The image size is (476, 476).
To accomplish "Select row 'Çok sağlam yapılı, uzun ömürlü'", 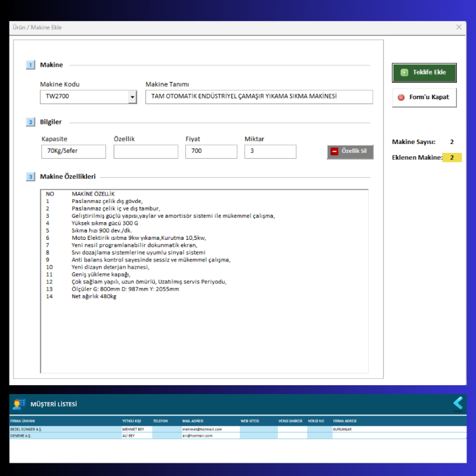I will [x=204, y=282].
